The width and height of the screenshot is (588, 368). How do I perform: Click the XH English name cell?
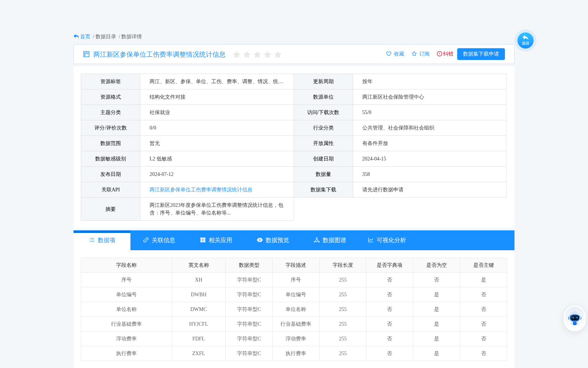click(199, 280)
